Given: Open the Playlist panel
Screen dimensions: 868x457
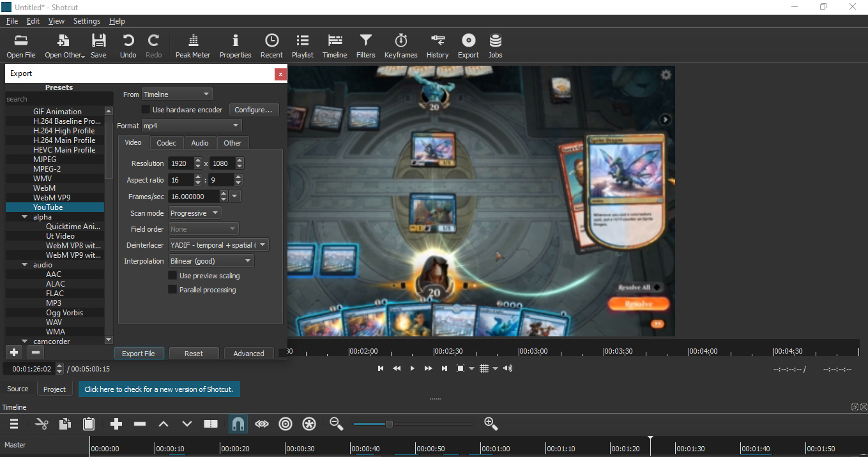Looking at the screenshot, I should [303, 46].
